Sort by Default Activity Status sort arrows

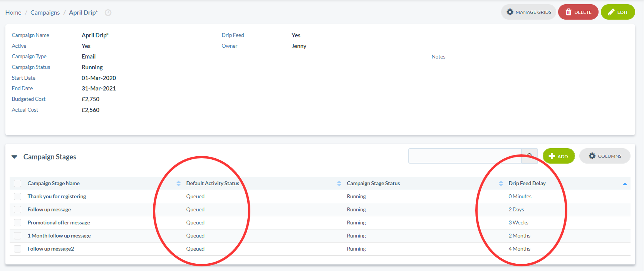click(x=339, y=183)
